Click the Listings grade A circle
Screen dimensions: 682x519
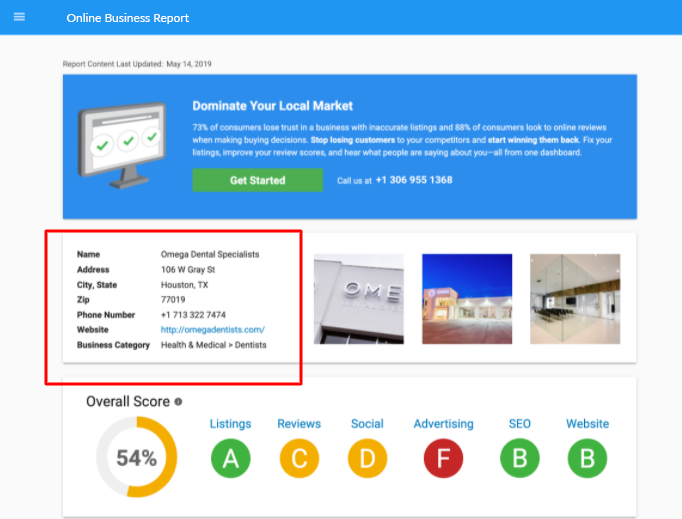(x=230, y=458)
